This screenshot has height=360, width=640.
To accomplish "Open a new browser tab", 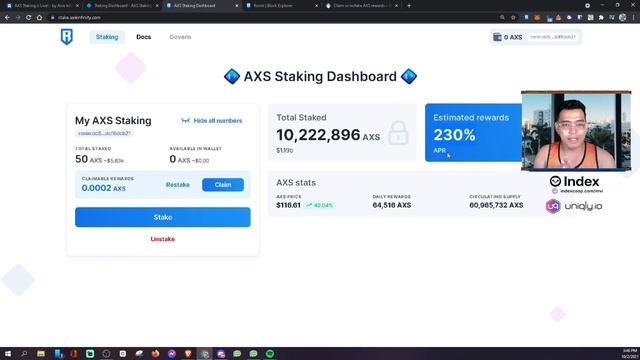I will coord(409,6).
